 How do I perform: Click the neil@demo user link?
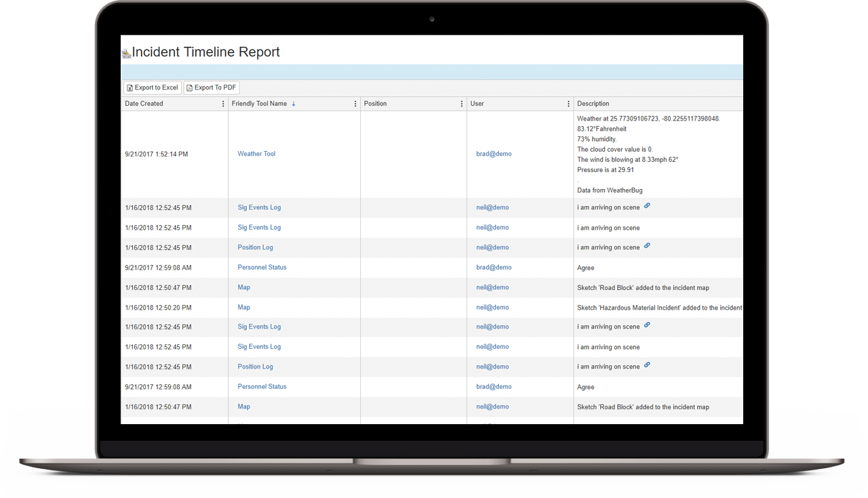[492, 207]
